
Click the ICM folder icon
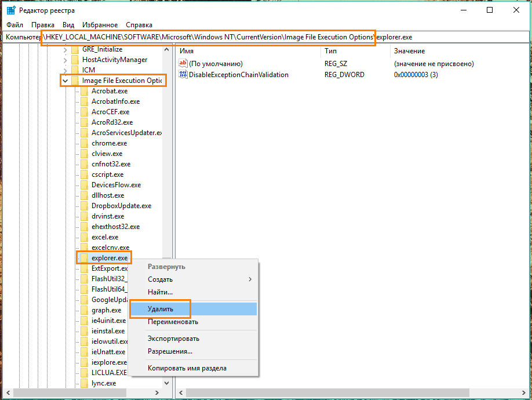(75, 70)
